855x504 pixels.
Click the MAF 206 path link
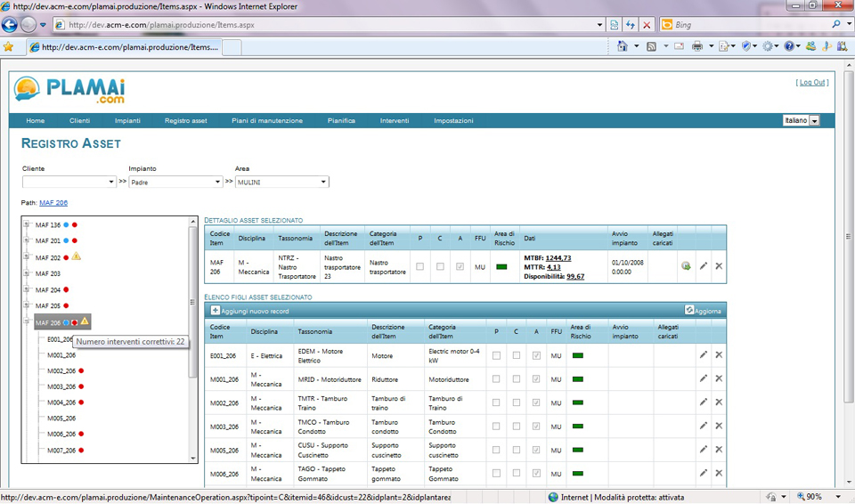(53, 203)
